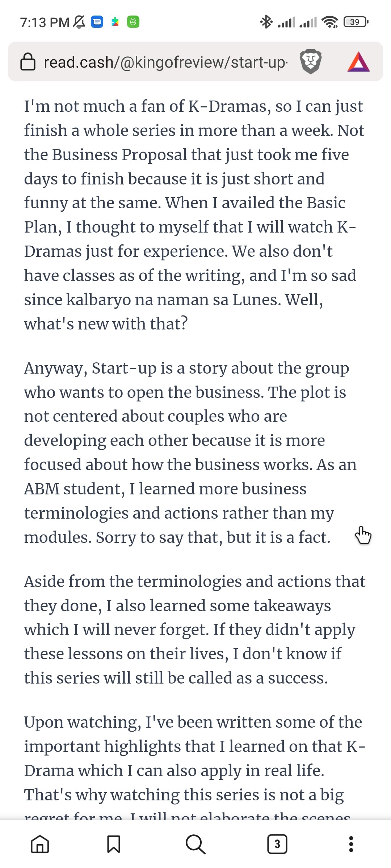Tap the padlock site security icon
This screenshot has width=391, height=868.
[x=28, y=62]
